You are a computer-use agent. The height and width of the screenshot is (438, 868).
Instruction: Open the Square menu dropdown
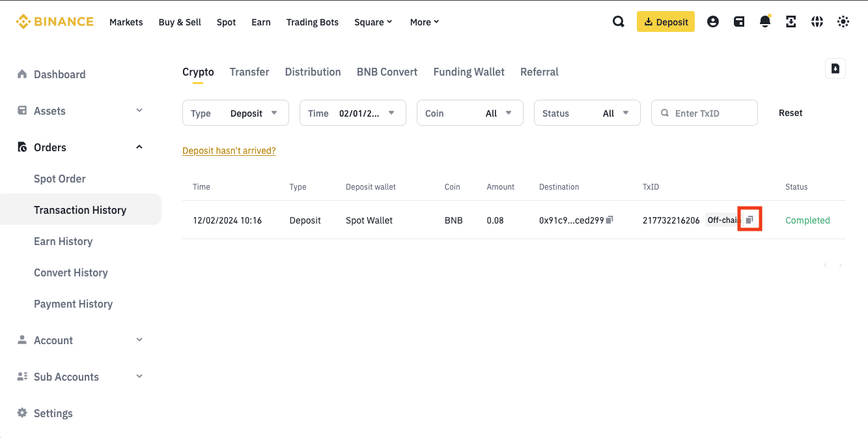374,22
